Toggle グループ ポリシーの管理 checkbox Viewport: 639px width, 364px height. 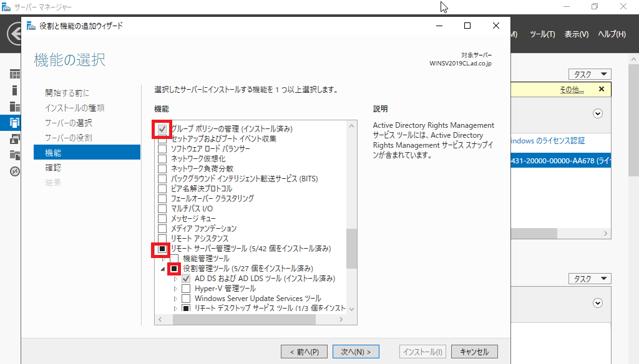[x=162, y=129]
